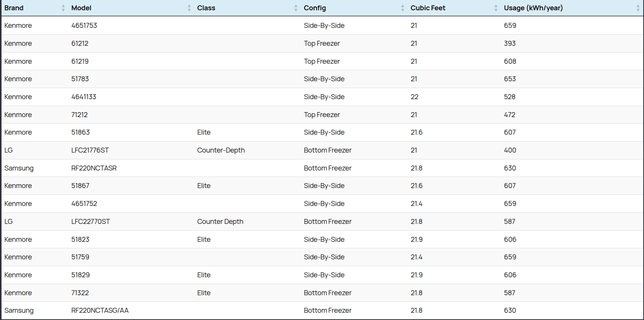Click Top Freezer in the 61212 row

[x=322, y=43]
